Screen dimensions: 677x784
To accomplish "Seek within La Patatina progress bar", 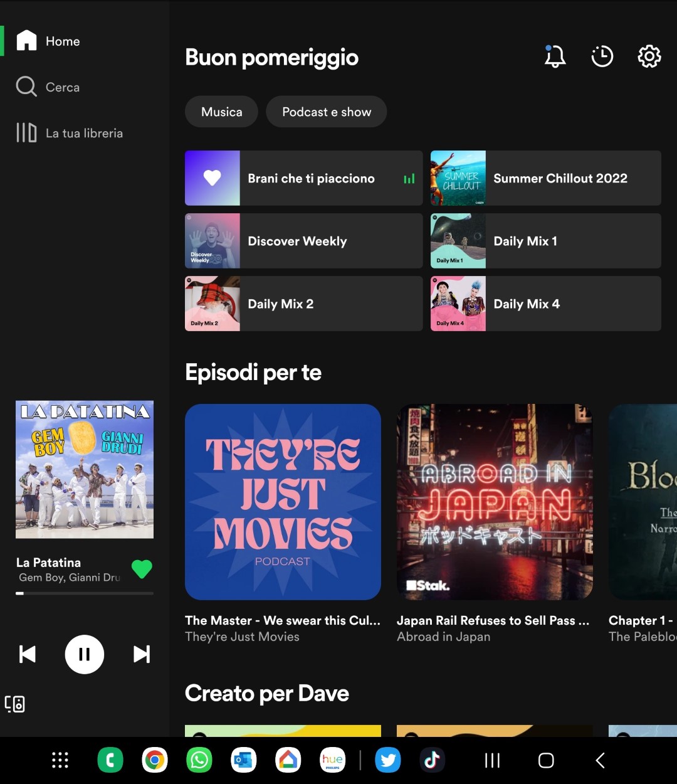I will pyautogui.click(x=85, y=593).
